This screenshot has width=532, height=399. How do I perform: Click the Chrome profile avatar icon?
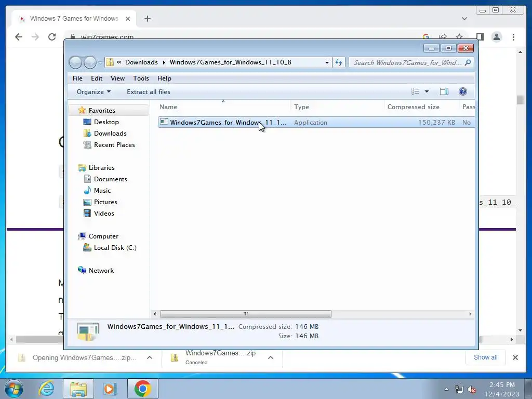[496, 37]
